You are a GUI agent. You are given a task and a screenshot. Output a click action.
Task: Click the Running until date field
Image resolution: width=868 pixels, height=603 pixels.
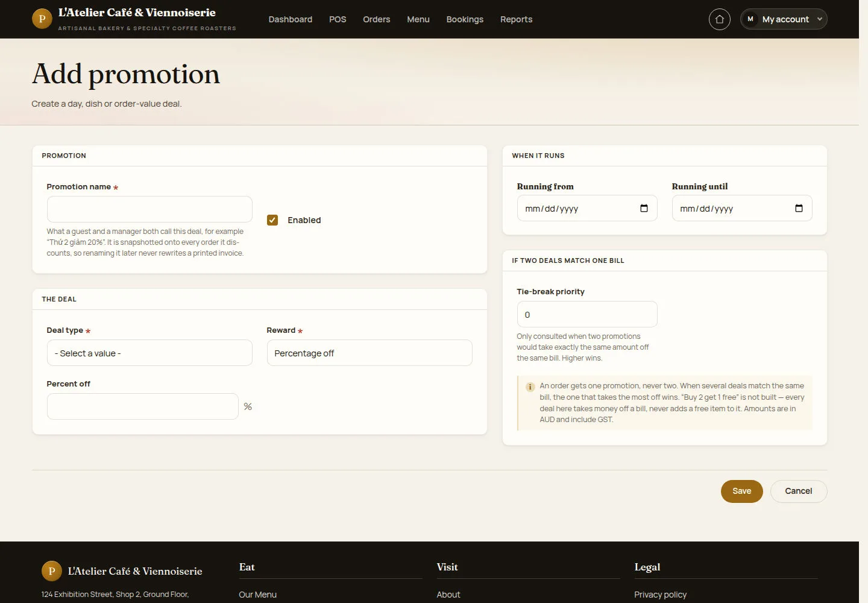pos(742,208)
